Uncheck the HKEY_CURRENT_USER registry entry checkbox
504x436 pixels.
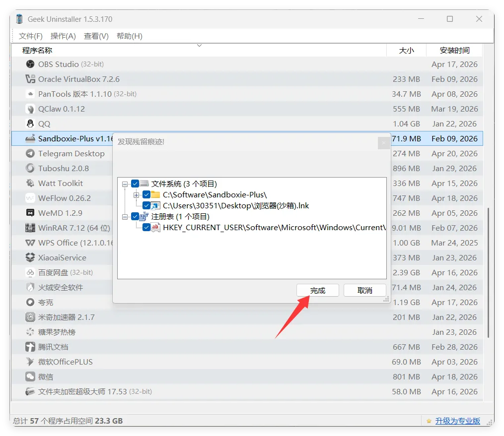click(x=146, y=227)
